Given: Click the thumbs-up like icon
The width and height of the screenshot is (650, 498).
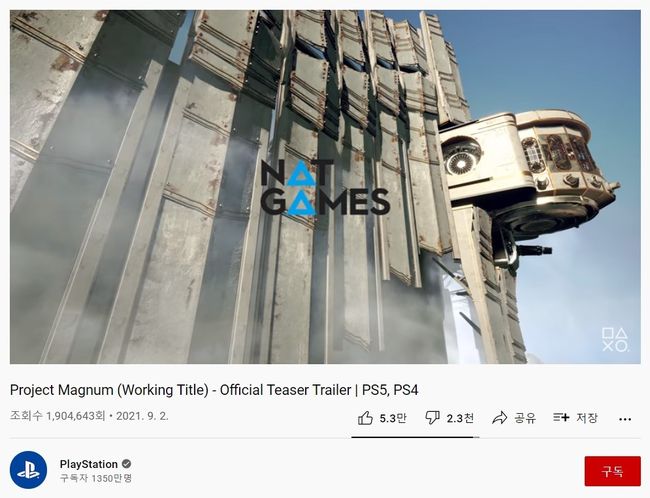Looking at the screenshot, I should [365, 418].
